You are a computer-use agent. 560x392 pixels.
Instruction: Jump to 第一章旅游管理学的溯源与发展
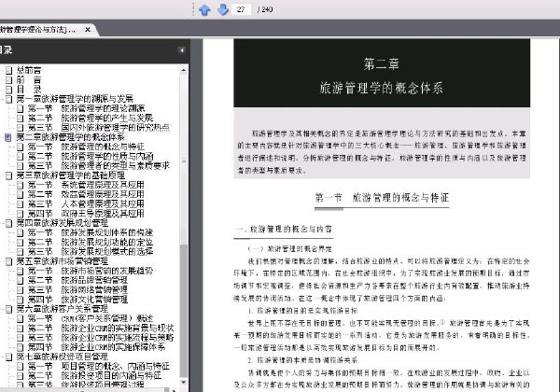pos(75,99)
